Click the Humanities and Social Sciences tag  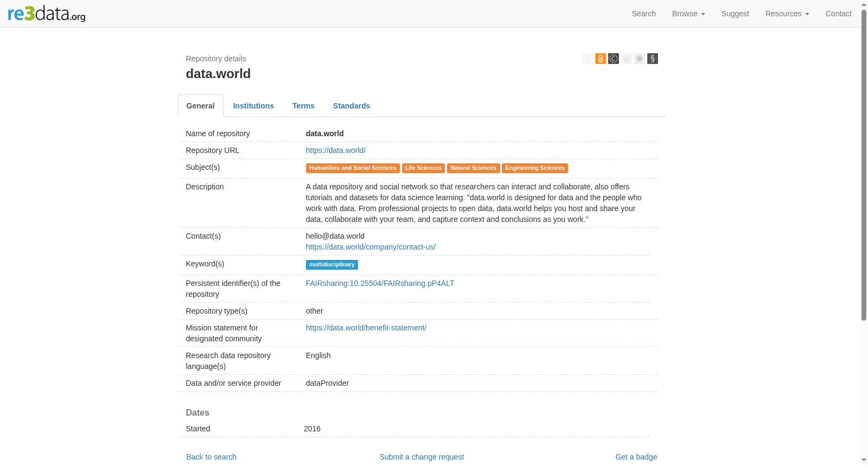(353, 168)
